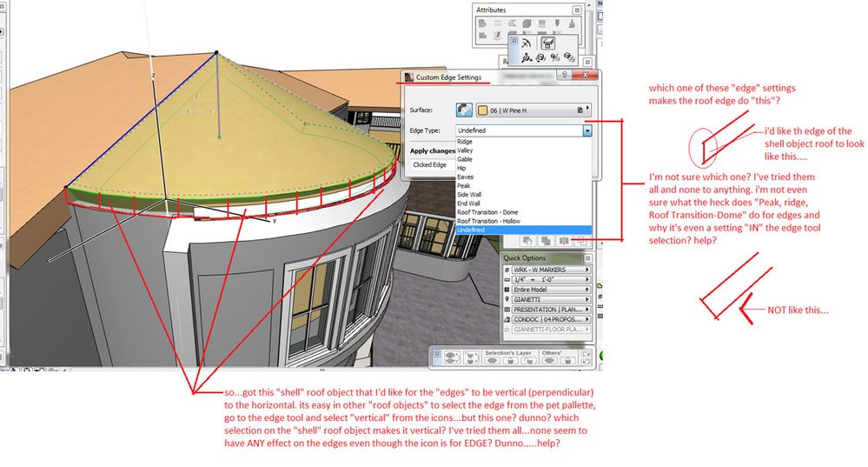
Task: Lock the Selection's Layer using its padlock icon
Action: tap(510, 361)
